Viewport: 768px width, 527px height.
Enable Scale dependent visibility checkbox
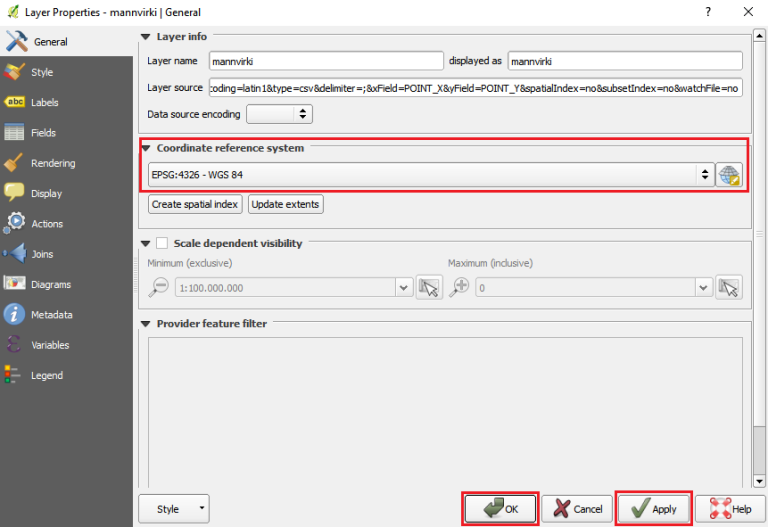click(162, 243)
